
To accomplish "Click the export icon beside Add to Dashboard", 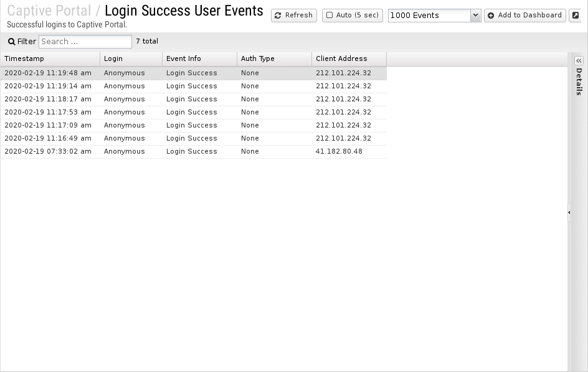I will 576,16.
